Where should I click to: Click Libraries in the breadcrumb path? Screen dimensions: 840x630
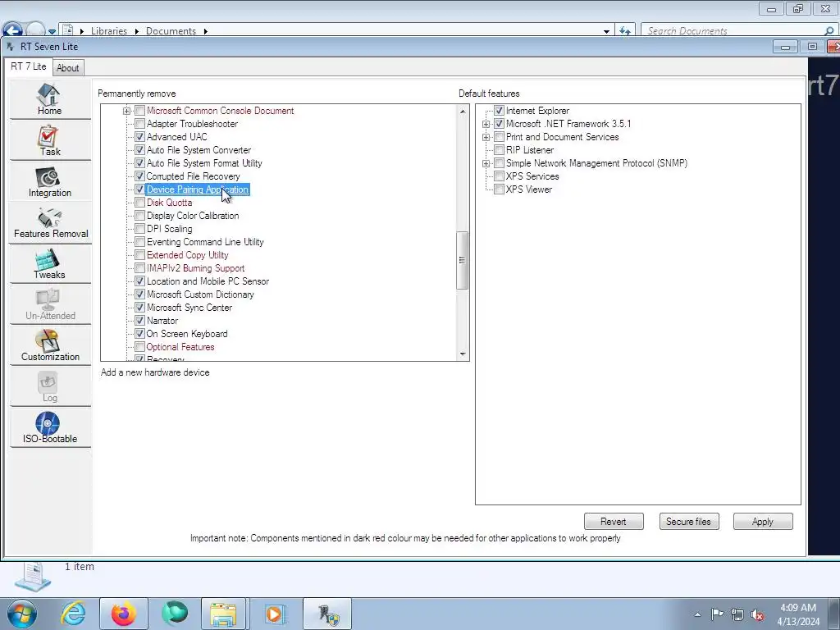point(109,31)
